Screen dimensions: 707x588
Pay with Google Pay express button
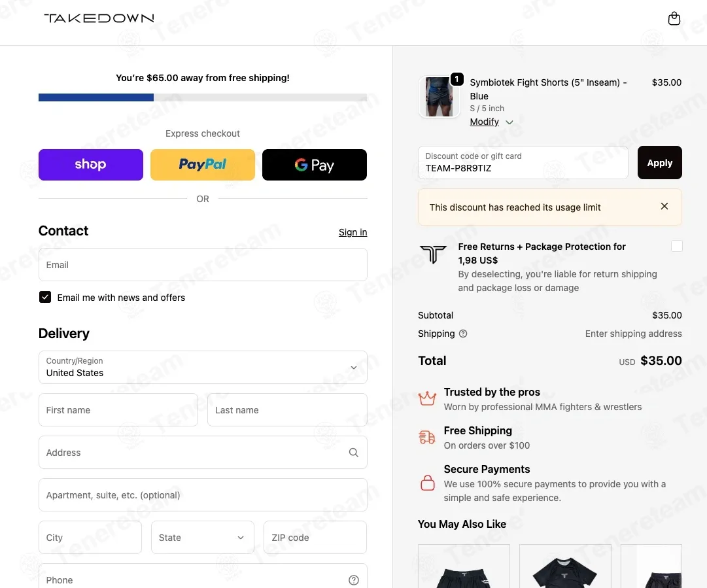315,165
